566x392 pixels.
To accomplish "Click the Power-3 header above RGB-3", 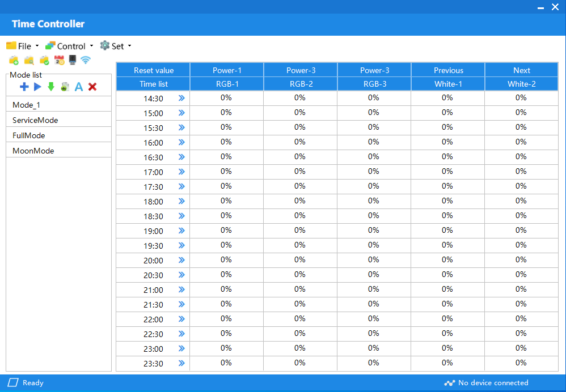I will pyautogui.click(x=374, y=70).
